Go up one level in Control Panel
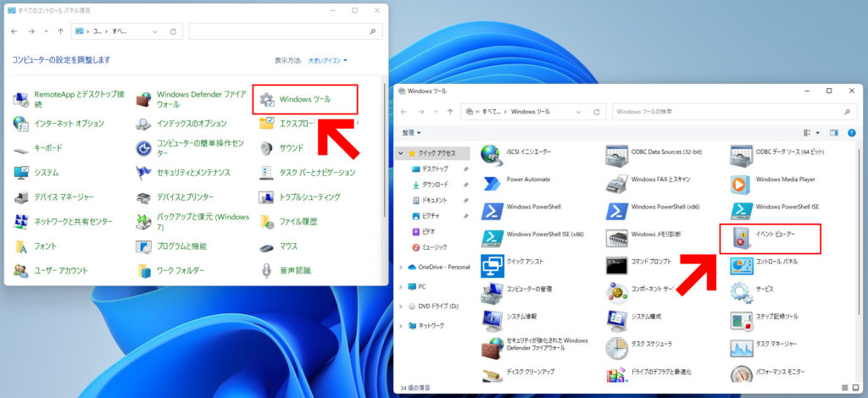The height and width of the screenshot is (398, 868). click(x=60, y=31)
